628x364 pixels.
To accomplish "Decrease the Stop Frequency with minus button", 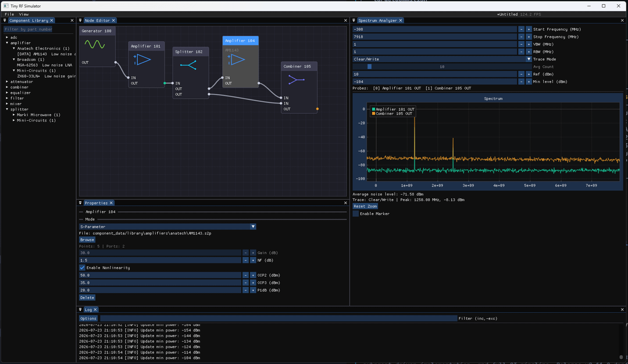I will pyautogui.click(x=521, y=37).
